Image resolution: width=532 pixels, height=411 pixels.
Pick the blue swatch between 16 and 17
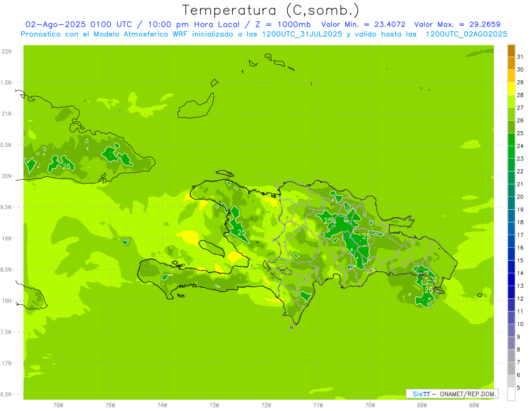[x=511, y=241]
